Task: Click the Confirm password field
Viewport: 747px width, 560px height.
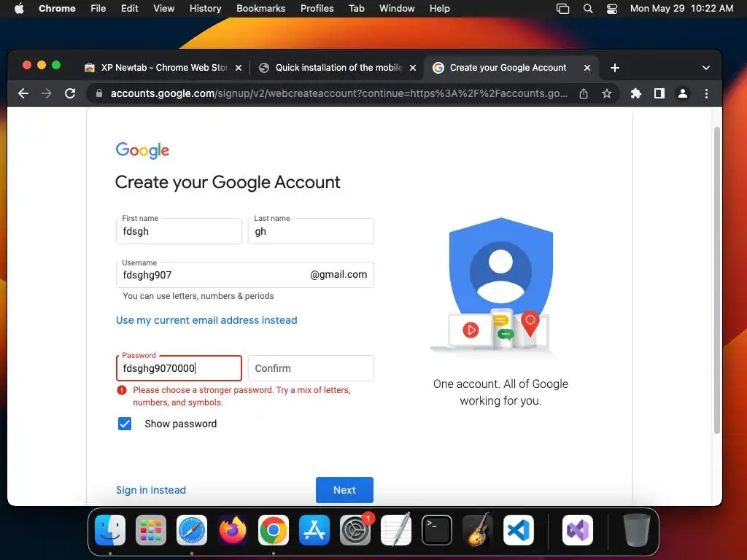Action: click(x=311, y=368)
